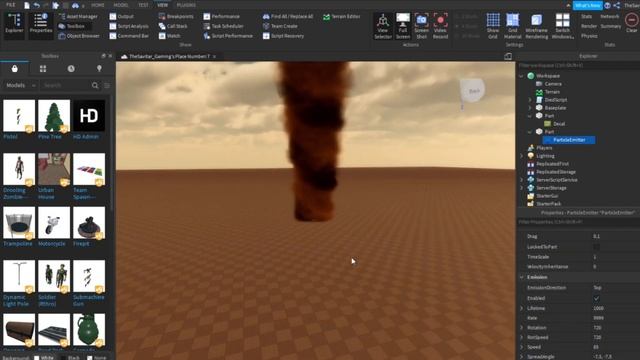Expand the Lighting tree node
This screenshot has width=640, height=360.
[x=521, y=156]
